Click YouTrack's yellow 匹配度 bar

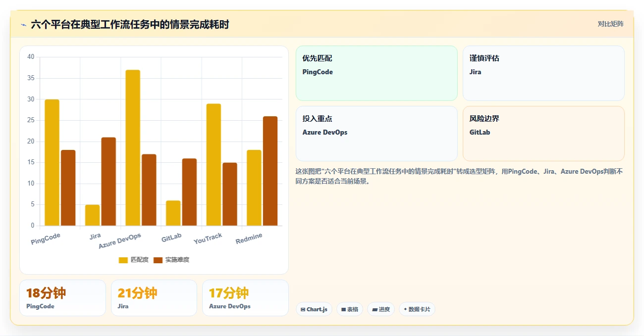(x=214, y=165)
